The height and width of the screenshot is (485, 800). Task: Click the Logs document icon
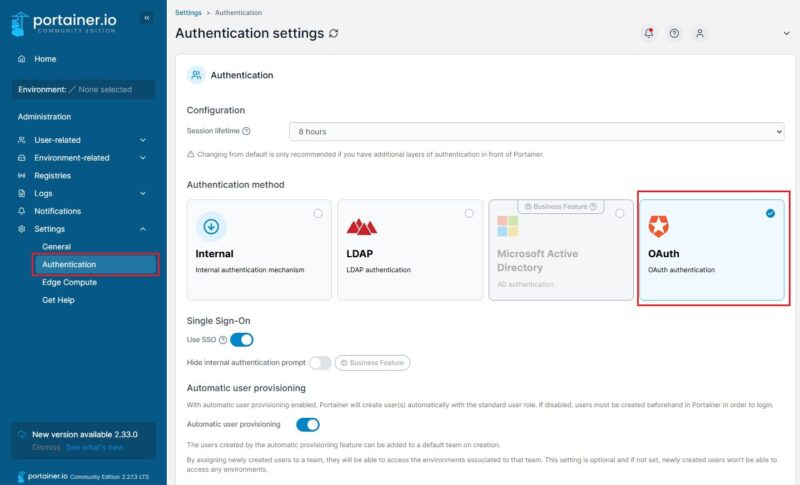(21, 193)
